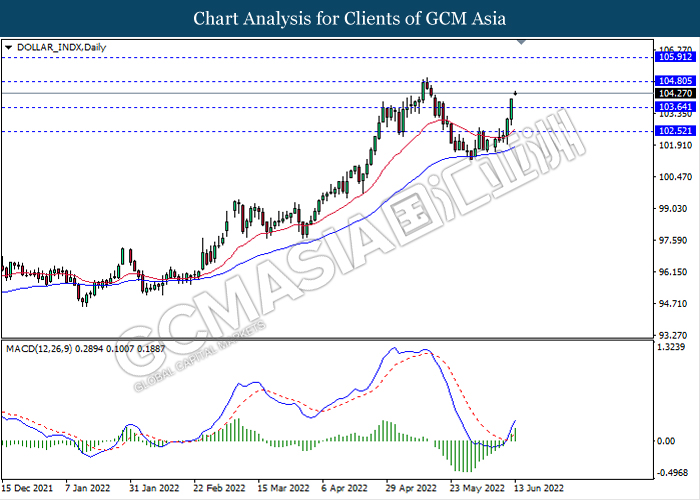This screenshot has height=500, width=700.
Task: Click the 13 Jun 2022 date label
Action: tap(539, 488)
